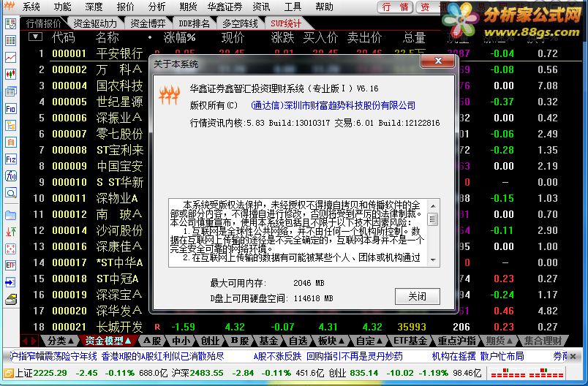This screenshot has width=588, height=386.
Task: Select stock row 000021 长城开发
Action: coord(301,327)
